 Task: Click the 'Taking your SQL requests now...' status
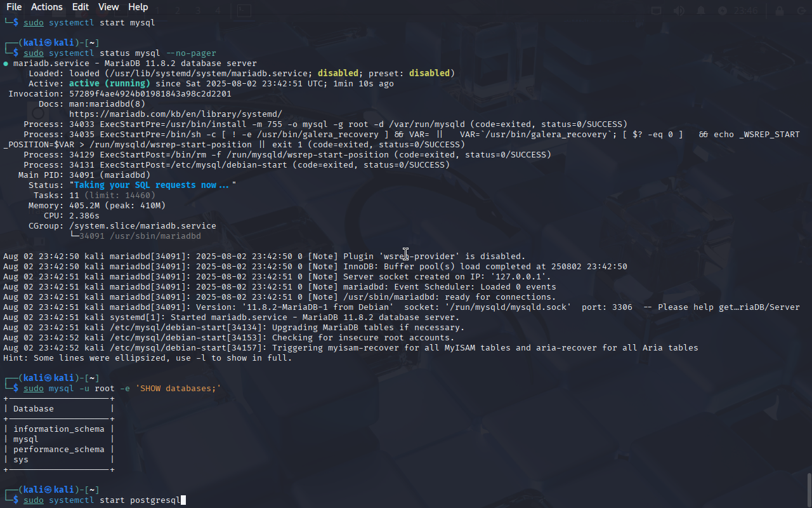(x=153, y=185)
